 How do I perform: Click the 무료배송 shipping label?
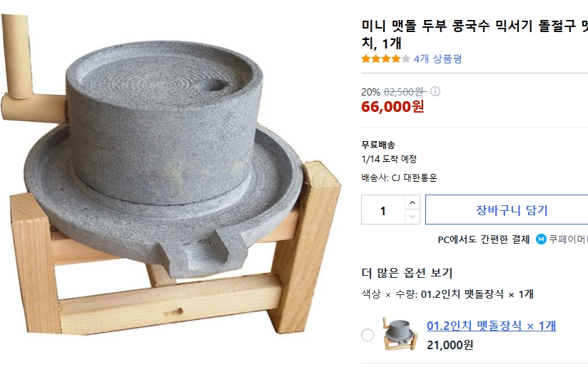[378, 145]
